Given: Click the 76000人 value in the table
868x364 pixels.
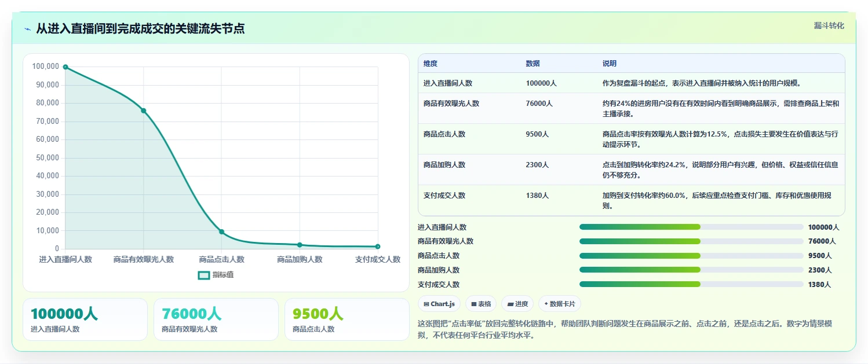Looking at the screenshot, I should pos(539,104).
